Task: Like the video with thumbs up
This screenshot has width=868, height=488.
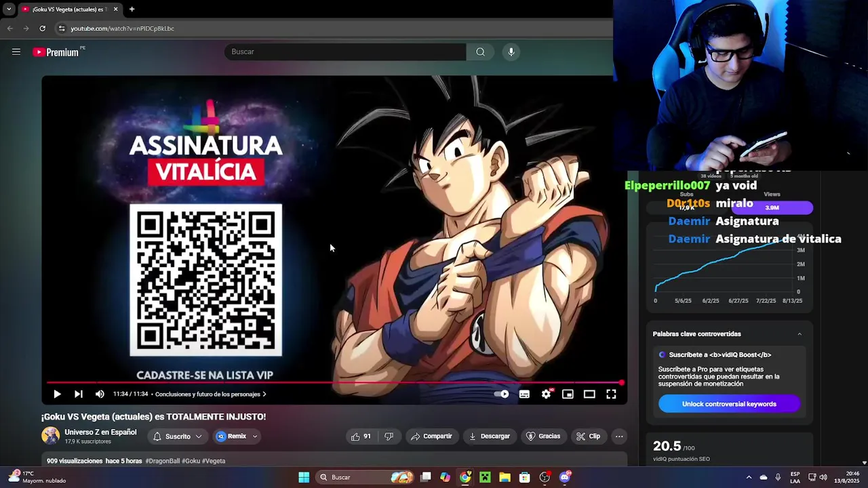Action: tap(361, 436)
